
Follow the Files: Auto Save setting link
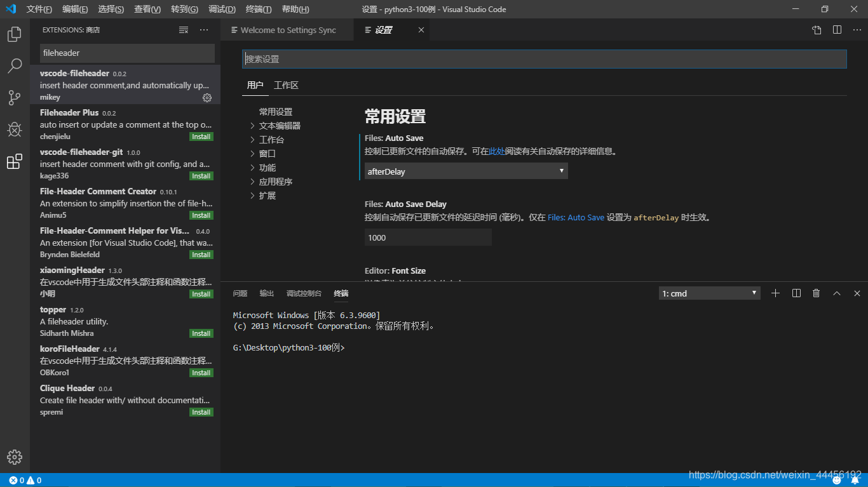[x=576, y=217]
